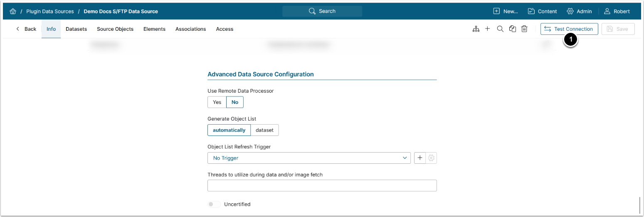Toggle the Uncertified switch
644x217 pixels.
click(x=214, y=205)
